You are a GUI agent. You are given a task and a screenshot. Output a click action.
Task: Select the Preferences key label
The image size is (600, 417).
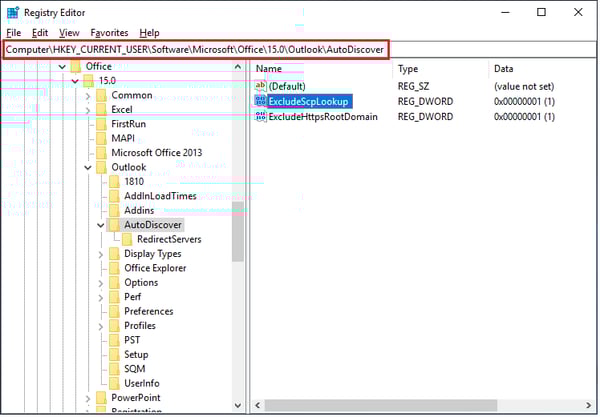click(148, 311)
